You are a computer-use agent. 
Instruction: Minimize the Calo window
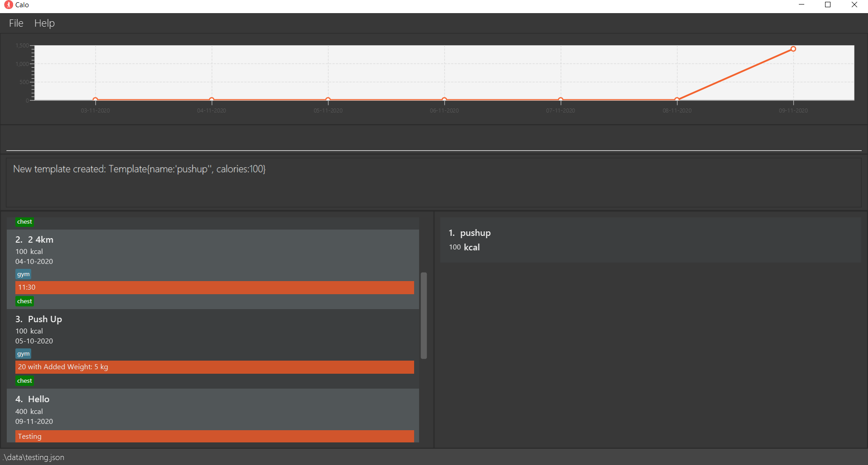pyautogui.click(x=802, y=5)
